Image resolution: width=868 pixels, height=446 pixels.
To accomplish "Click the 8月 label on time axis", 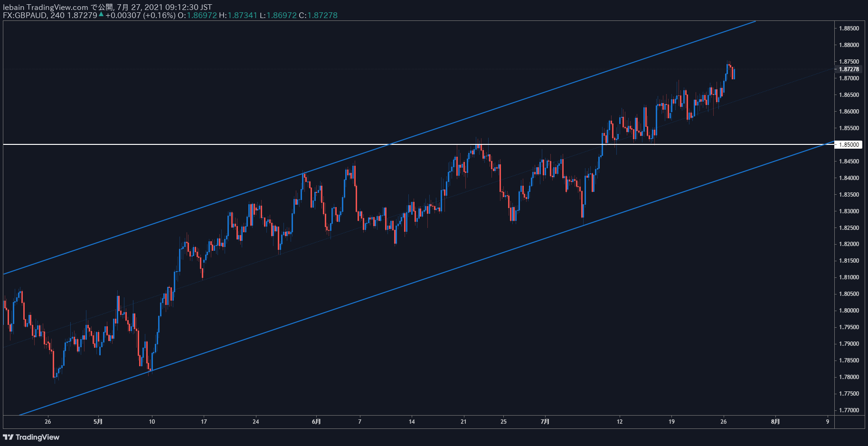I will 775,422.
